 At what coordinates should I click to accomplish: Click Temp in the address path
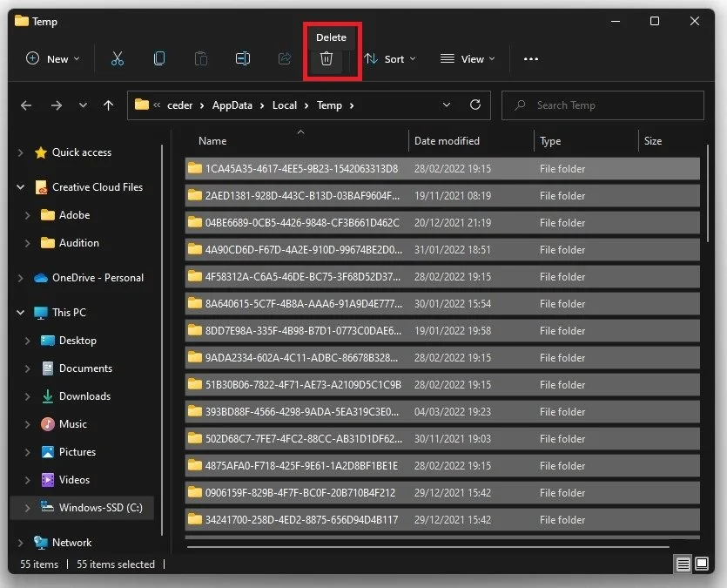pos(329,105)
